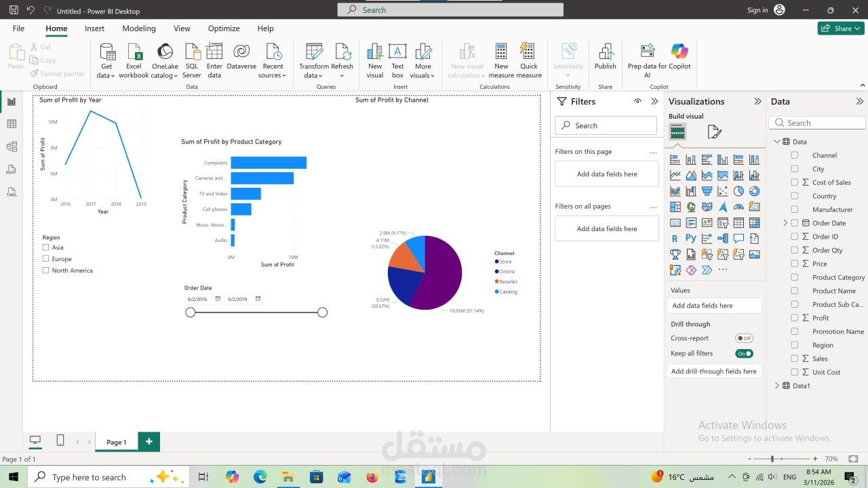Select the pie chart visual in Visualizations
The width and height of the screenshot is (868, 488).
[738, 190]
